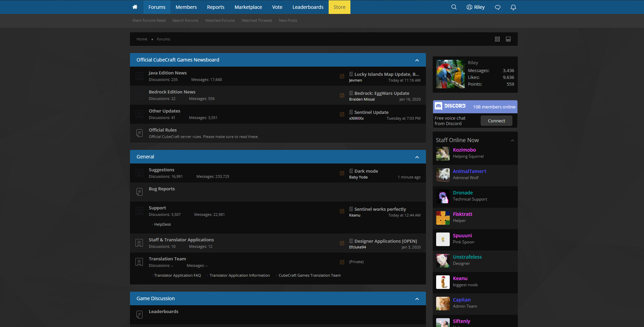Open Unstrafeless's staff profile name

(x=467, y=257)
